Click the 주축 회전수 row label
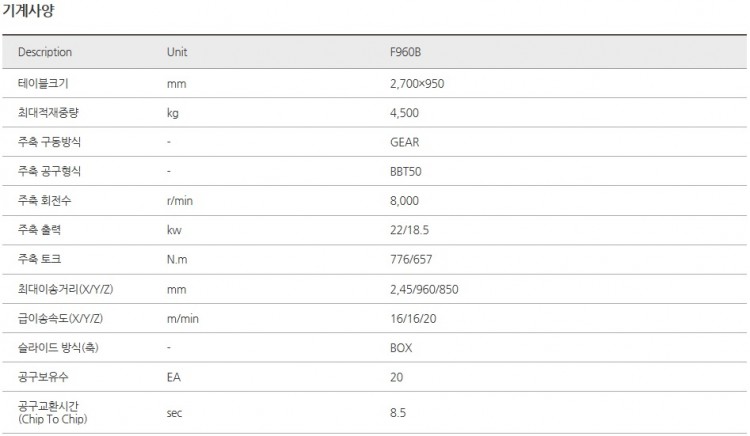750x436 pixels. pos(45,201)
